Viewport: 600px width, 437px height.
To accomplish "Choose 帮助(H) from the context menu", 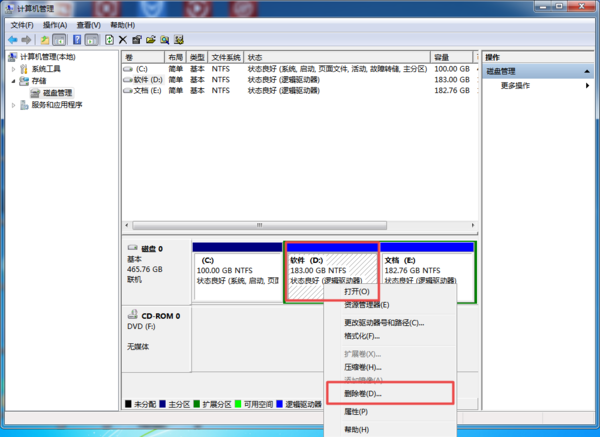I will [x=390, y=430].
